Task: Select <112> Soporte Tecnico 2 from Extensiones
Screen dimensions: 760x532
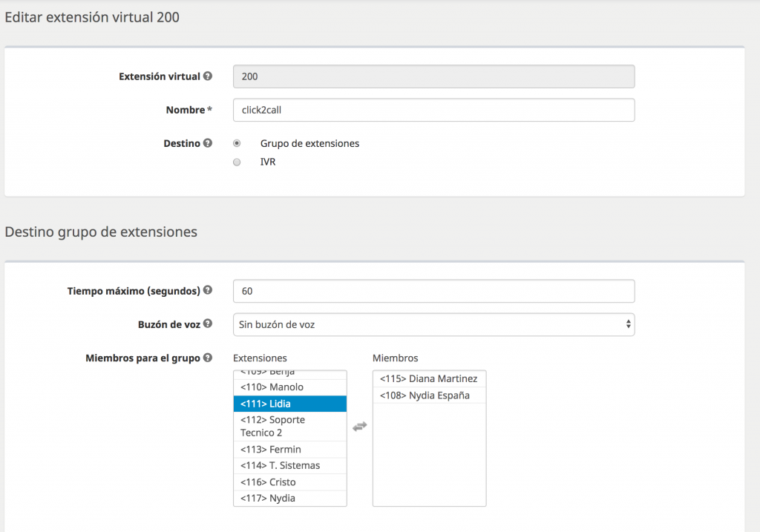Action: pyautogui.click(x=289, y=425)
